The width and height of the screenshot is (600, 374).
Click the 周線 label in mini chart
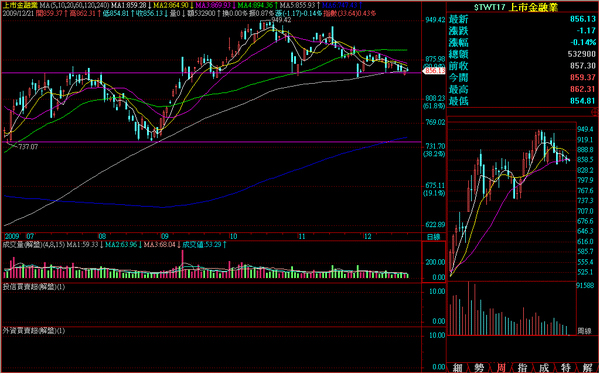pos(584,329)
